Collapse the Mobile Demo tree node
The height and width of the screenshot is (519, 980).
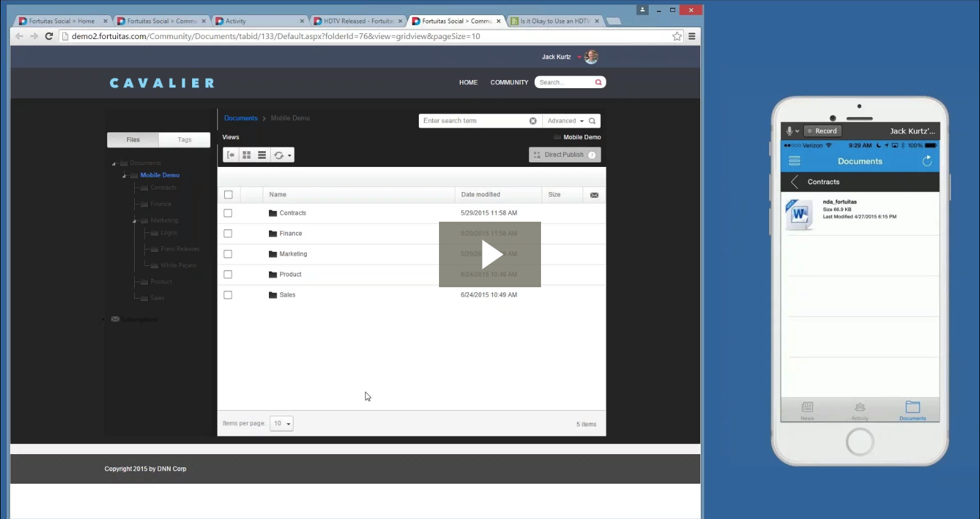[124, 176]
